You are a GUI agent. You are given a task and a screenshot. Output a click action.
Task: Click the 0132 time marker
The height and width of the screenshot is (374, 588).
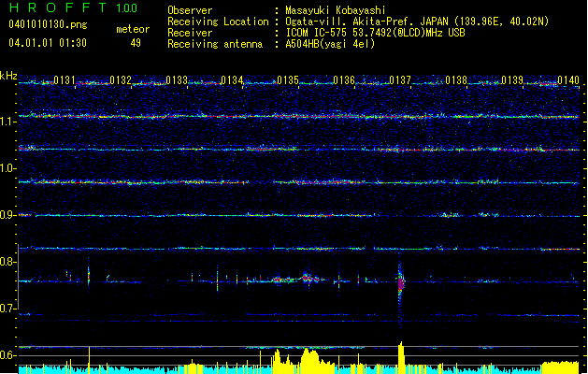click(x=121, y=79)
